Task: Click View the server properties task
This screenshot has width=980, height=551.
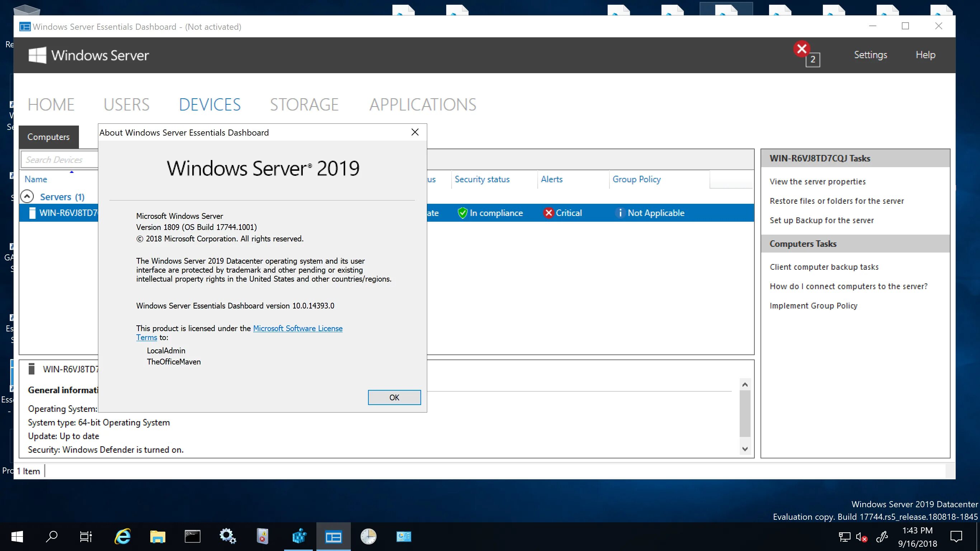Action: pyautogui.click(x=818, y=181)
